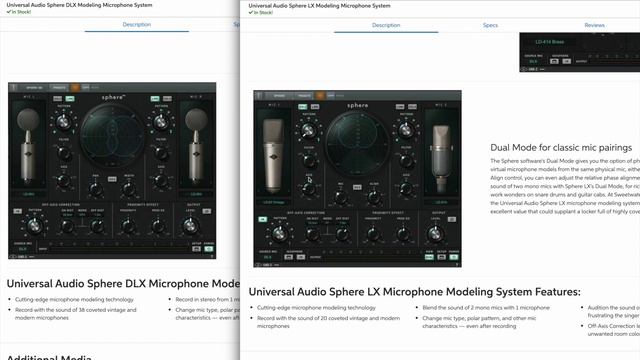The width and height of the screenshot is (640, 360).
Task: Open Presets button in LX plugin header
Action: pyautogui.click(x=304, y=96)
